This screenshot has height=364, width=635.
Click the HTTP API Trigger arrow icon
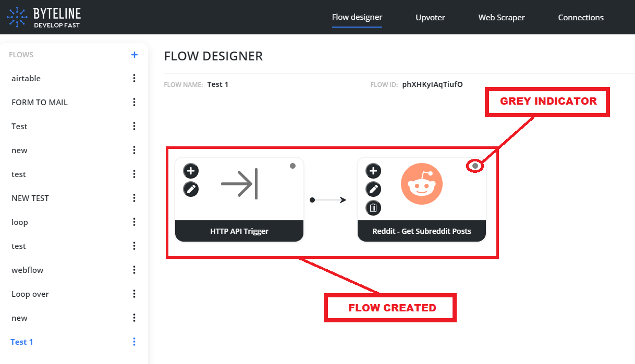(239, 184)
